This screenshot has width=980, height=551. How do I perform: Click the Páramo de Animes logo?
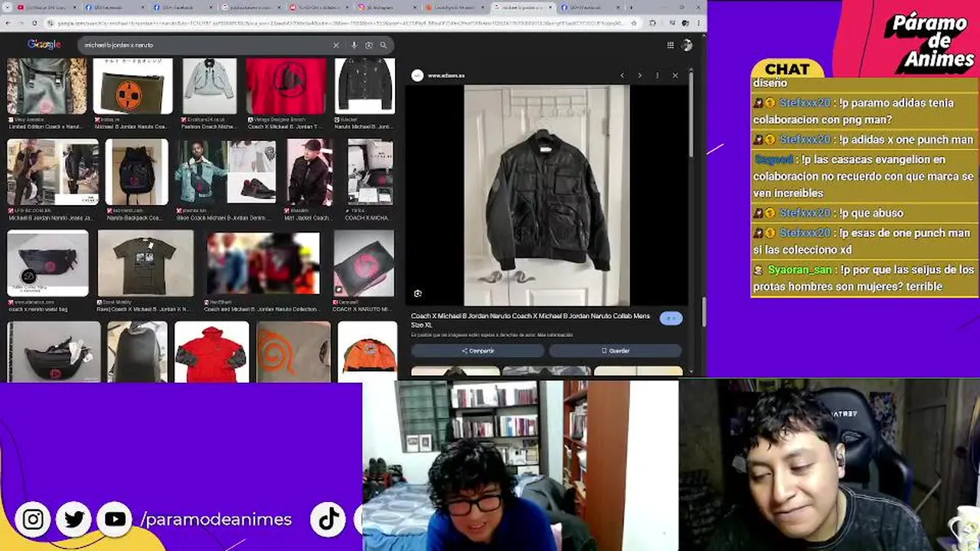click(x=929, y=43)
